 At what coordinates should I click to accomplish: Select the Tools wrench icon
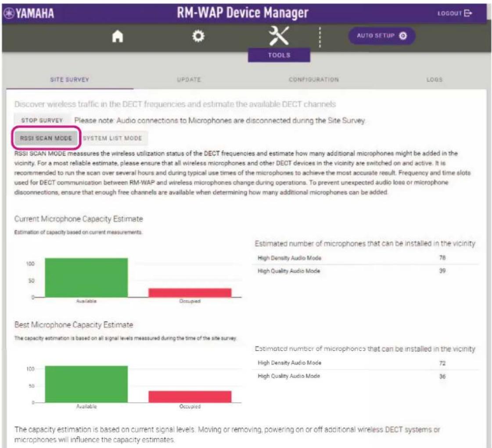click(x=279, y=36)
